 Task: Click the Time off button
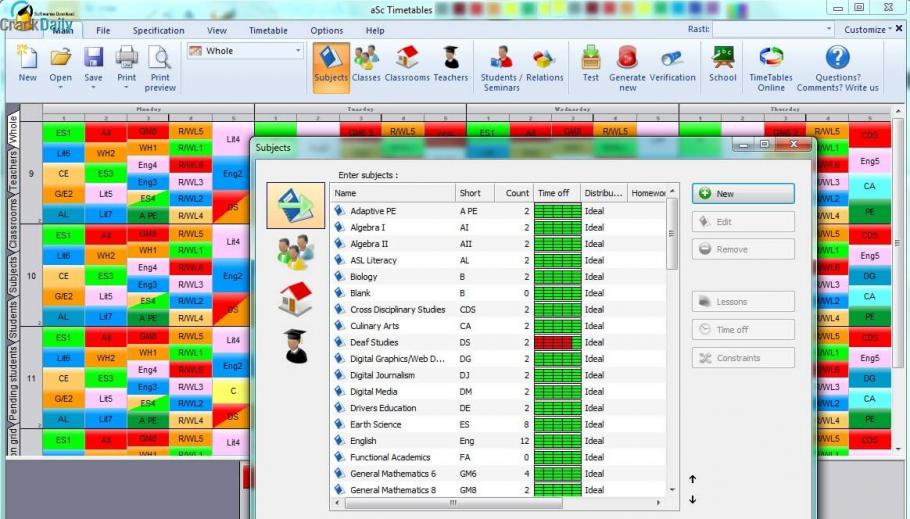pyautogui.click(x=743, y=329)
